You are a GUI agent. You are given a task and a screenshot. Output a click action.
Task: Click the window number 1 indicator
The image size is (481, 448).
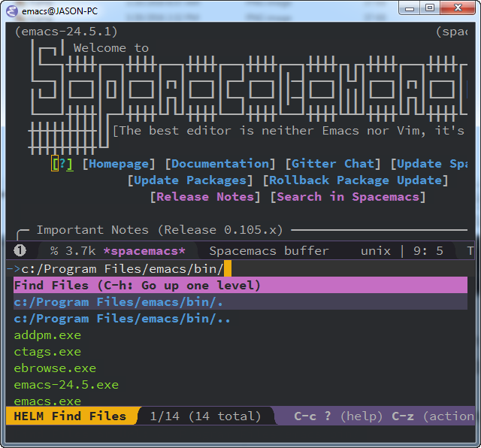click(x=20, y=251)
